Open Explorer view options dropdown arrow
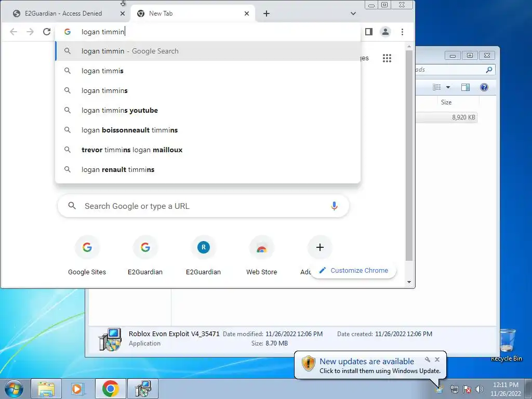532x399 pixels. [448, 87]
